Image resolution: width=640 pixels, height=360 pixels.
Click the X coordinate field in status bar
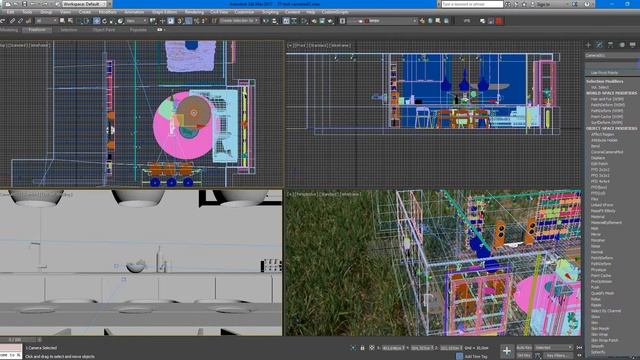393,348
